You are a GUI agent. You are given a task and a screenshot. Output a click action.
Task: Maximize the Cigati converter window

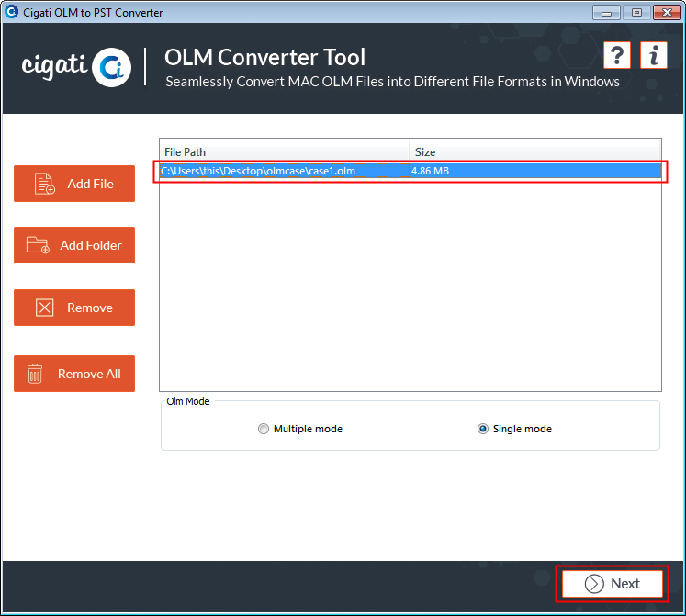(636, 13)
